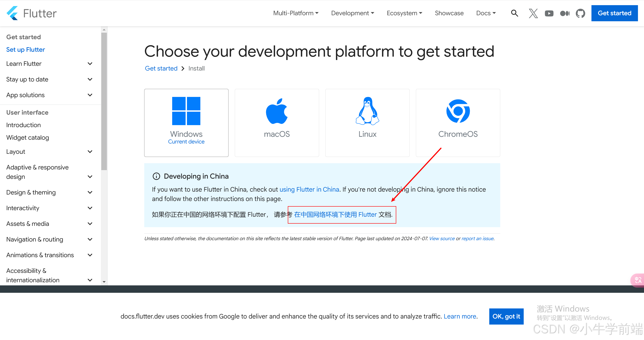Screen dimensions: 644x340
Task: Open the YouTube icon in header
Action: click(x=549, y=13)
